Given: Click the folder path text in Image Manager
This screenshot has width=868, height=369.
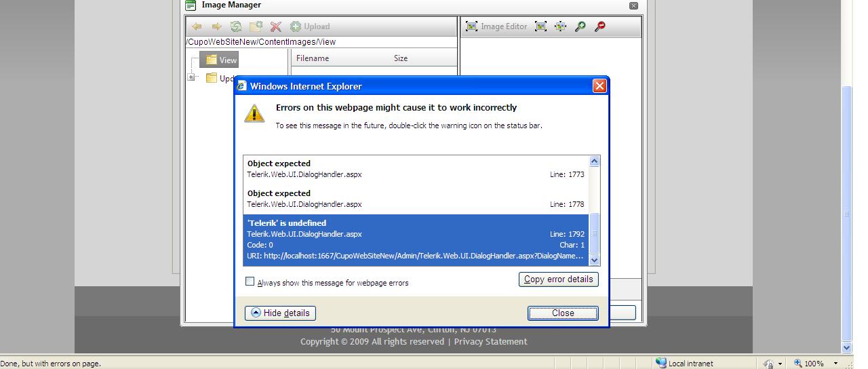Looking at the screenshot, I should pos(261,42).
